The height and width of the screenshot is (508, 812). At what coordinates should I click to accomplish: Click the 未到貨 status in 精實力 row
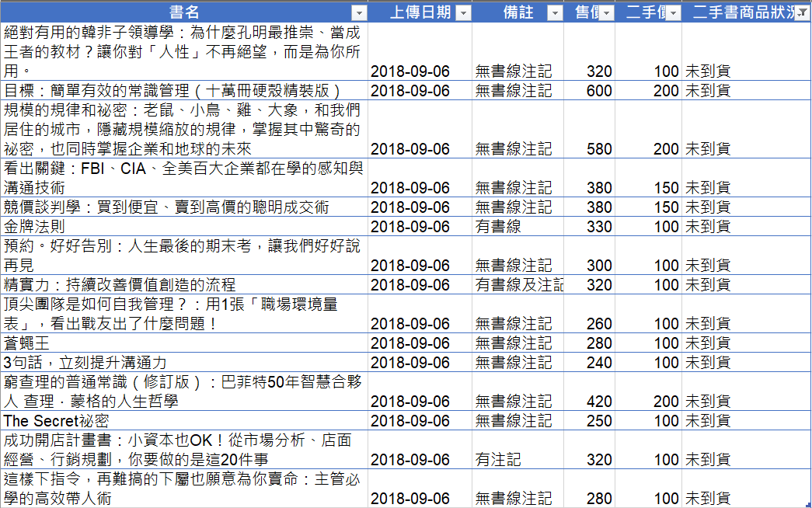pos(708,285)
